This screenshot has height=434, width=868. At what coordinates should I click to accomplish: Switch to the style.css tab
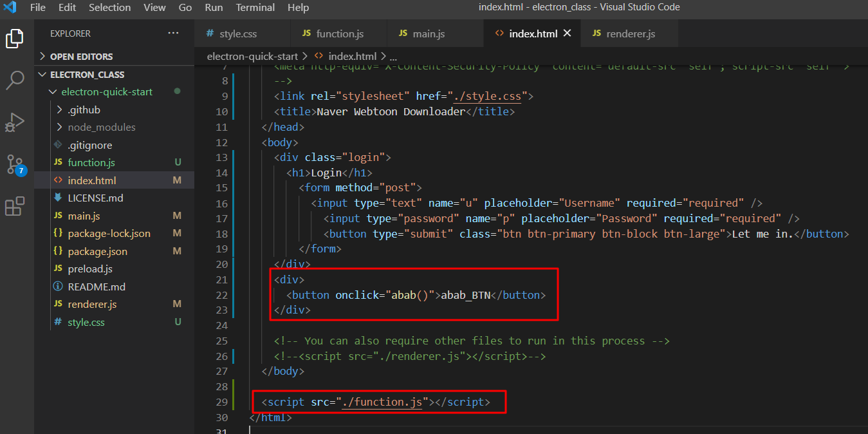coord(243,33)
